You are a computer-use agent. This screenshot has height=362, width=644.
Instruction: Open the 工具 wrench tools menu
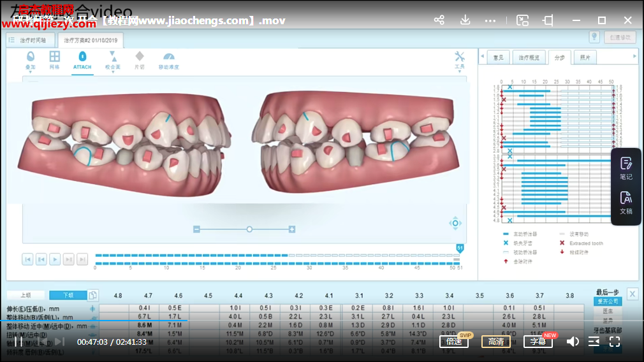[460, 57]
